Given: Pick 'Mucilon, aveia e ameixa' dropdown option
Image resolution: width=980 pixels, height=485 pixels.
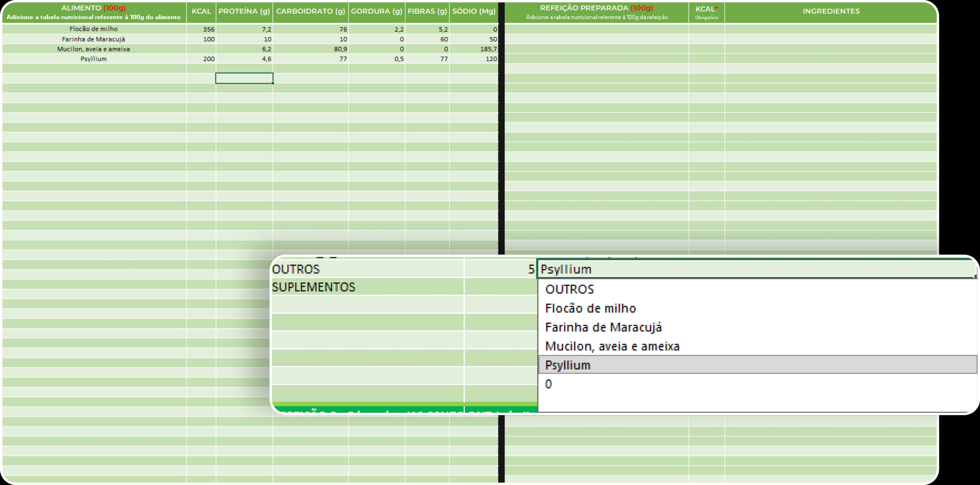Looking at the screenshot, I should (612, 346).
